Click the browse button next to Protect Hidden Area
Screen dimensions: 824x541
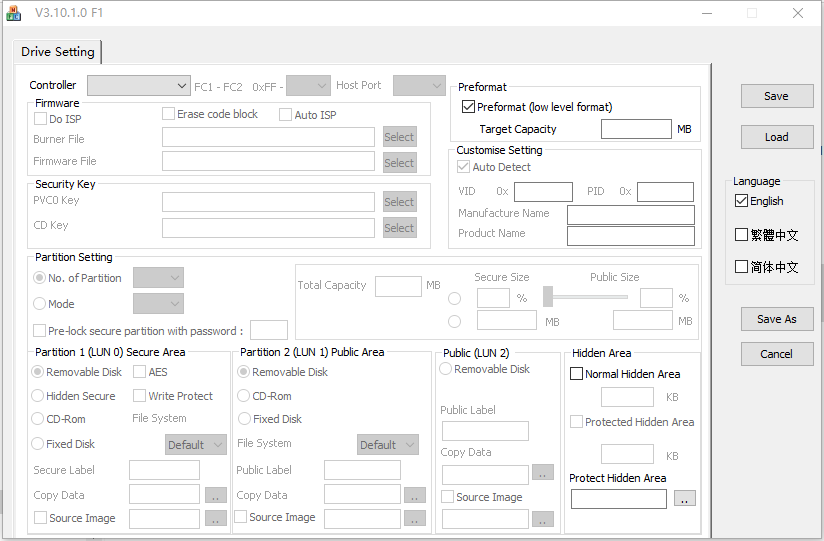point(684,498)
